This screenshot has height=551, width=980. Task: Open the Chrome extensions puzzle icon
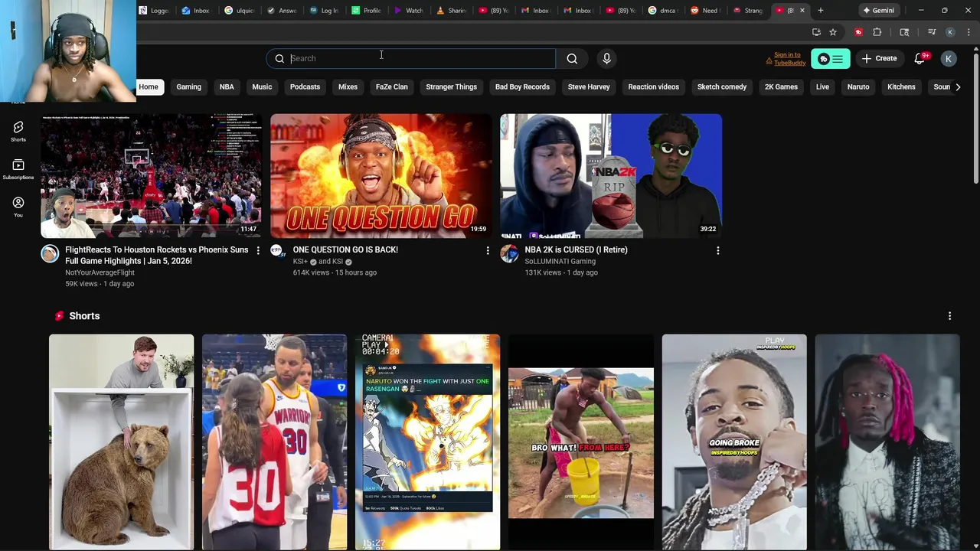coord(877,32)
